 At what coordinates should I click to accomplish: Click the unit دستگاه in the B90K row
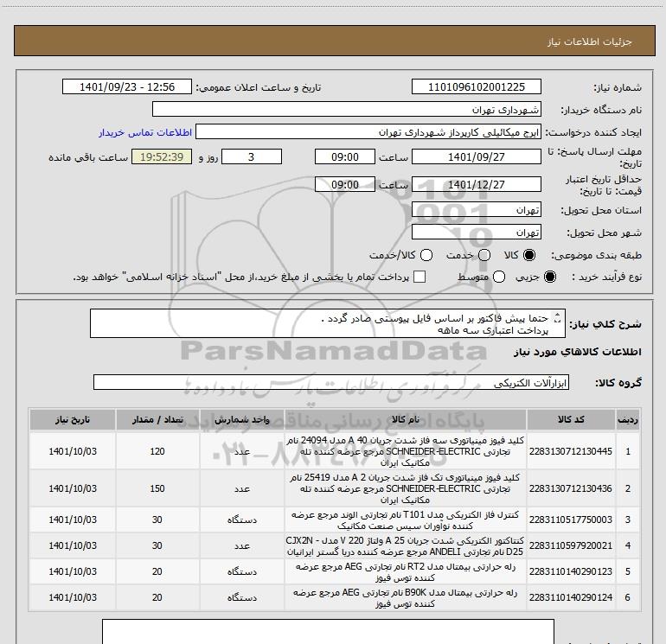coord(241,597)
